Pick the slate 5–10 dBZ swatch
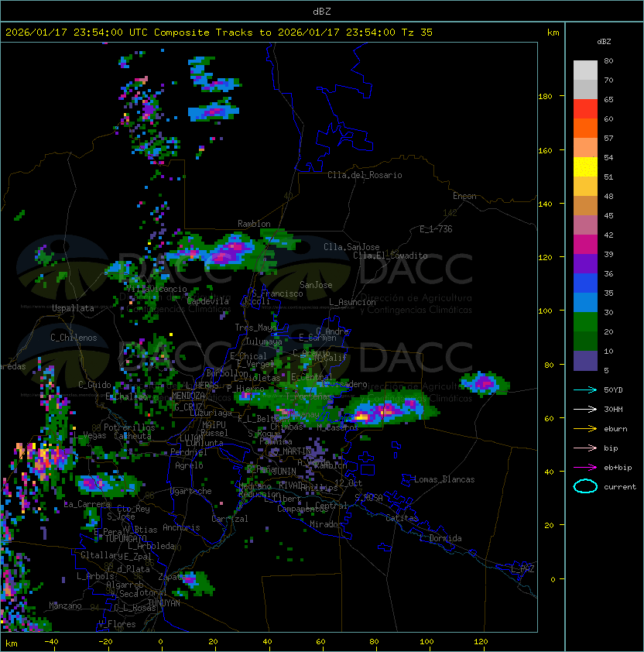 point(585,361)
